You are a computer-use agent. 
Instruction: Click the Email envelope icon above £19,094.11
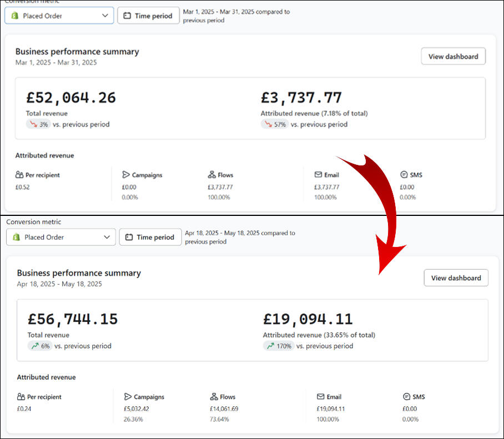[x=320, y=397]
